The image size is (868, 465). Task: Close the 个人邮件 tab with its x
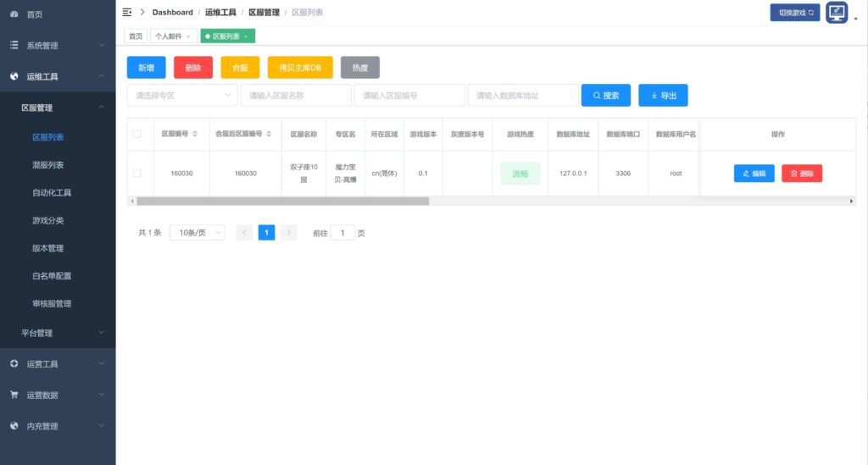coord(188,36)
